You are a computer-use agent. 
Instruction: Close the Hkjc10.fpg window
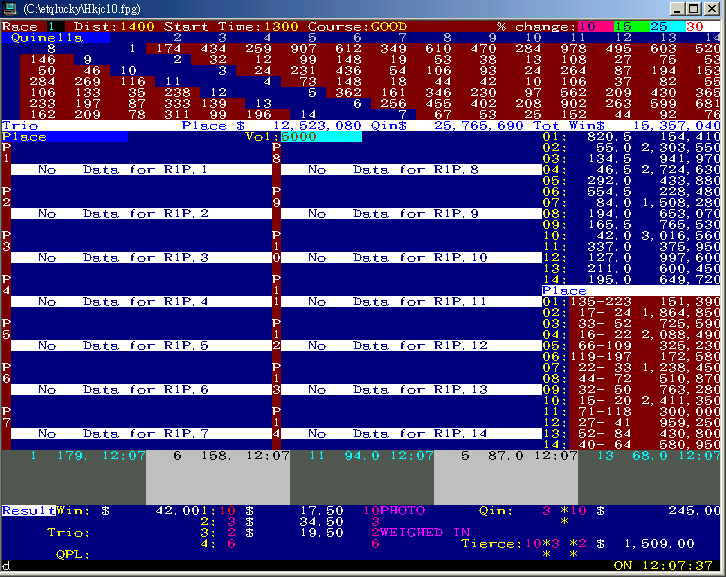click(x=711, y=8)
